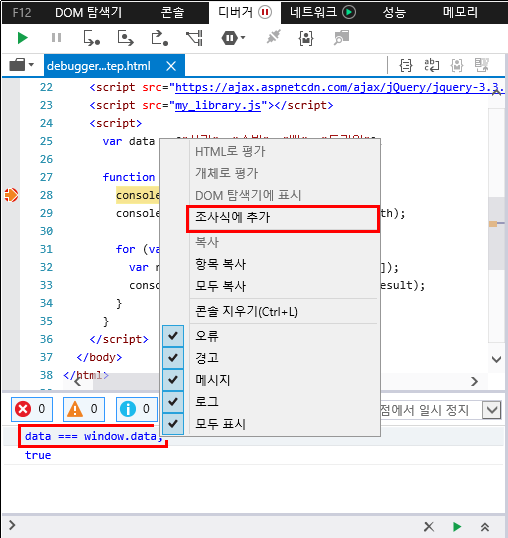Click the console prompt chevron

(12, 525)
